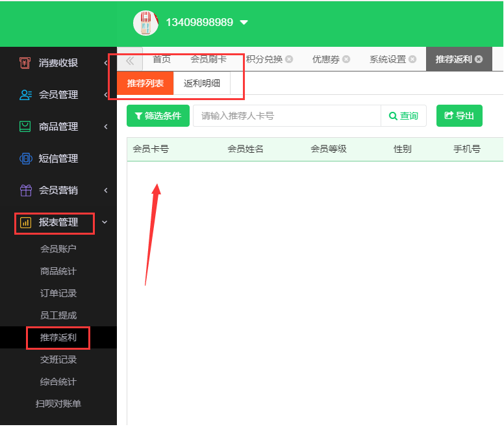Open the 扫呗对账单 report submenu
Viewport: 504px width, 431px height.
pyautogui.click(x=58, y=404)
